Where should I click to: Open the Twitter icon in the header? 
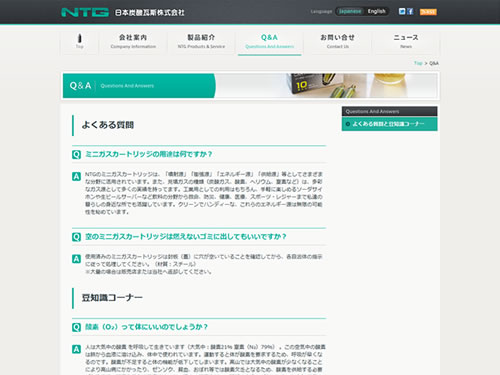click(x=402, y=11)
